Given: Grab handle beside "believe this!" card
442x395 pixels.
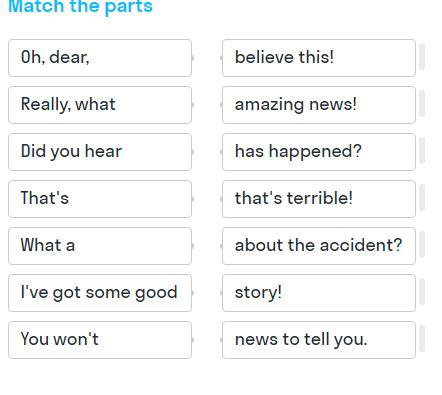Looking at the screenshot, I should pyautogui.click(x=422, y=57).
